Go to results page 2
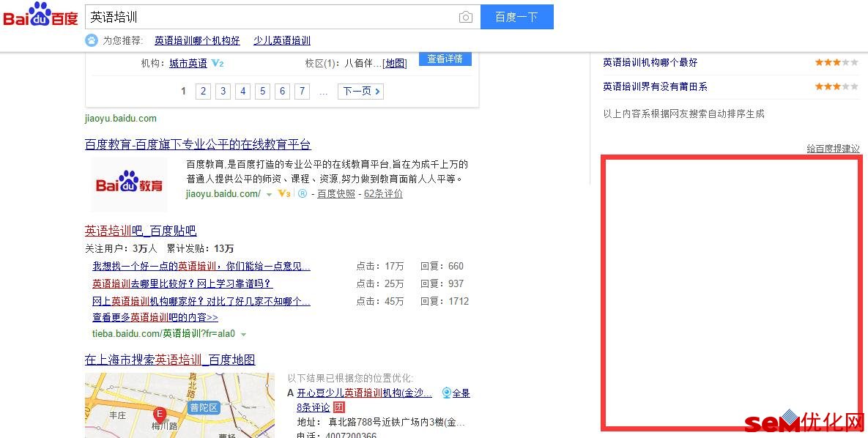 pos(203,91)
